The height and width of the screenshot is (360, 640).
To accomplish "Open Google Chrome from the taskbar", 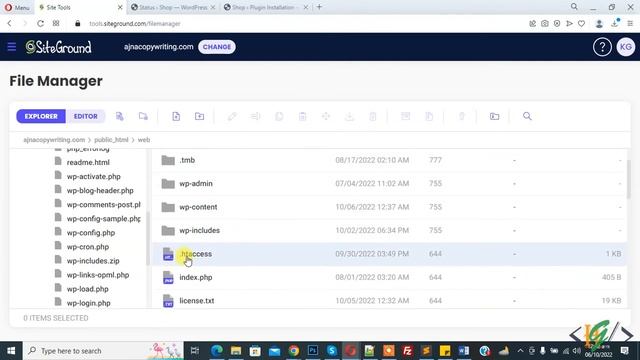I will [x=293, y=351].
